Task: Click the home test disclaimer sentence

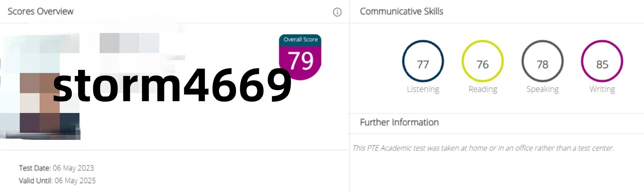Action: click(483, 148)
